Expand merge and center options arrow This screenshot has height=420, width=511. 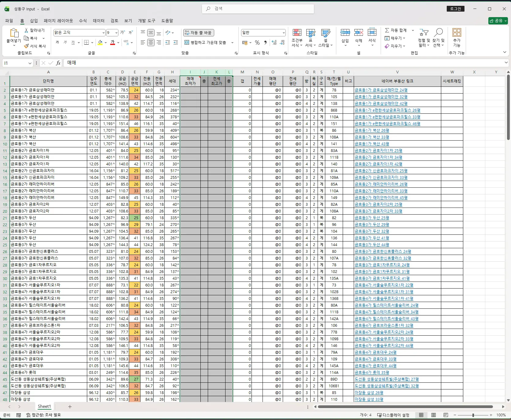[232, 42]
